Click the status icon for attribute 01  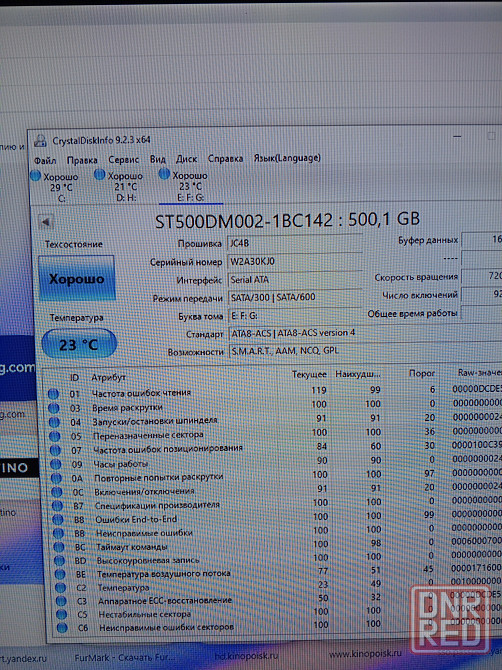point(53,394)
